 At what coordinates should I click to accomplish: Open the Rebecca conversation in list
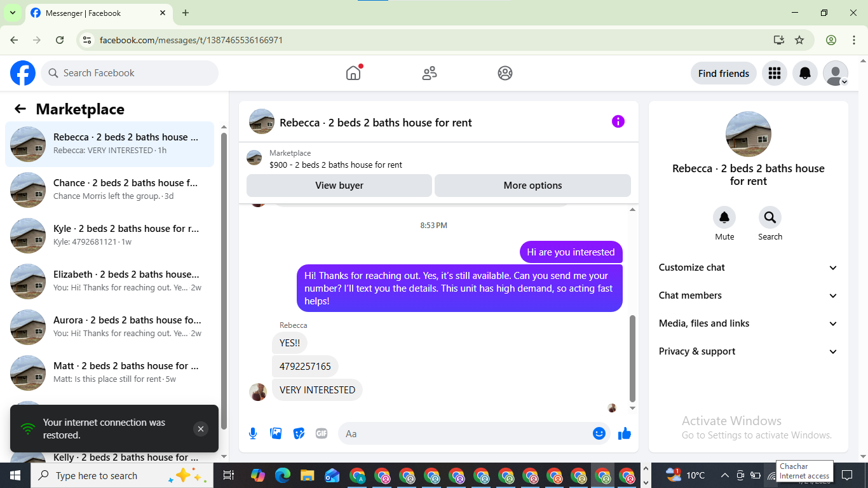(109, 144)
